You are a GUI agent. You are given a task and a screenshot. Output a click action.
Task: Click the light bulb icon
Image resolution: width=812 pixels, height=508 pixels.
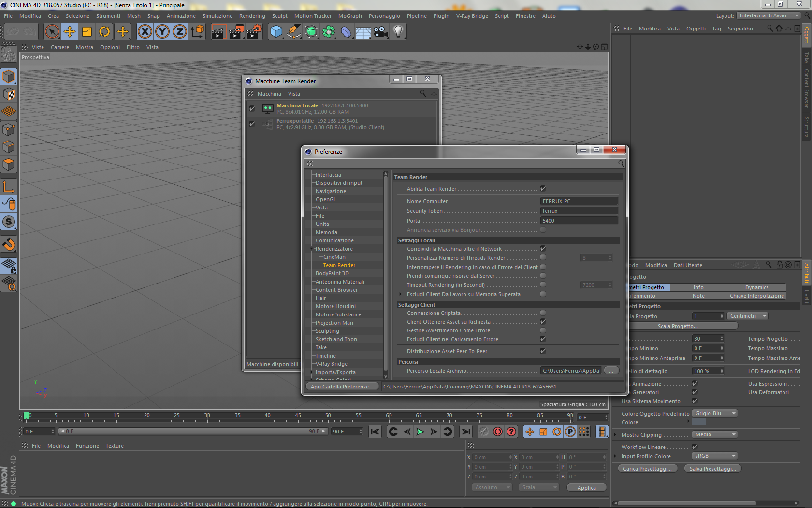[398, 32]
